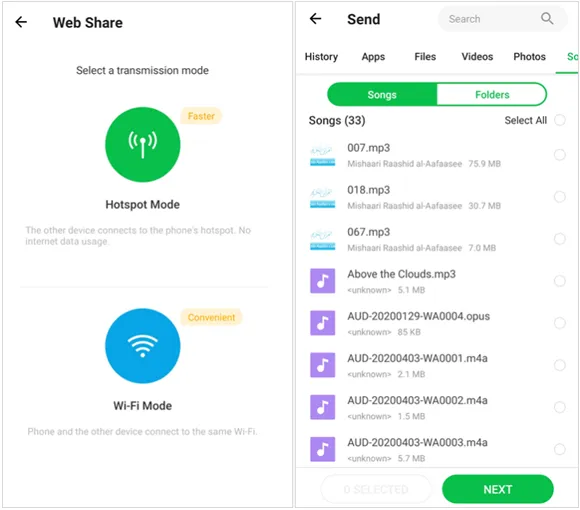Tap music note icon for AUD-20200403-WA0001.m4a
580x510 pixels.
tap(323, 365)
